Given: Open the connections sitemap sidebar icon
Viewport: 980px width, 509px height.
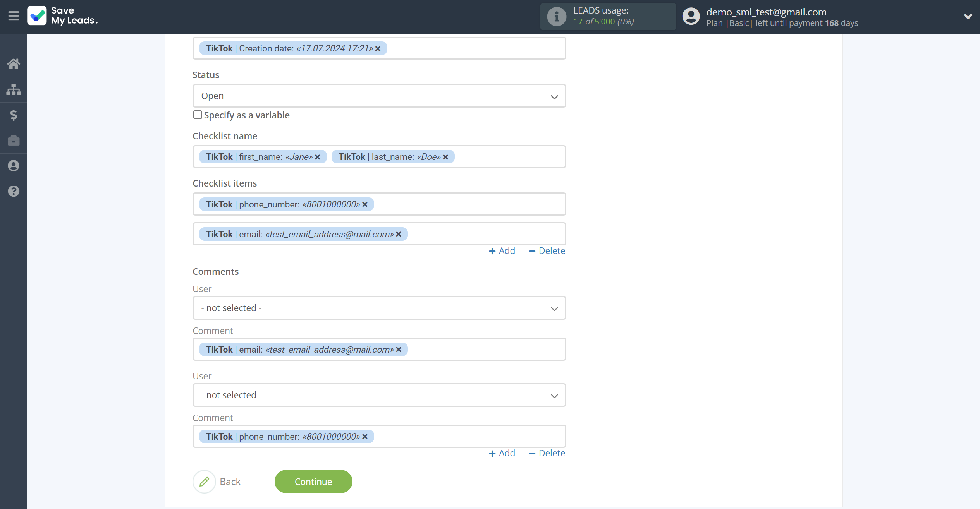Looking at the screenshot, I should tap(14, 89).
